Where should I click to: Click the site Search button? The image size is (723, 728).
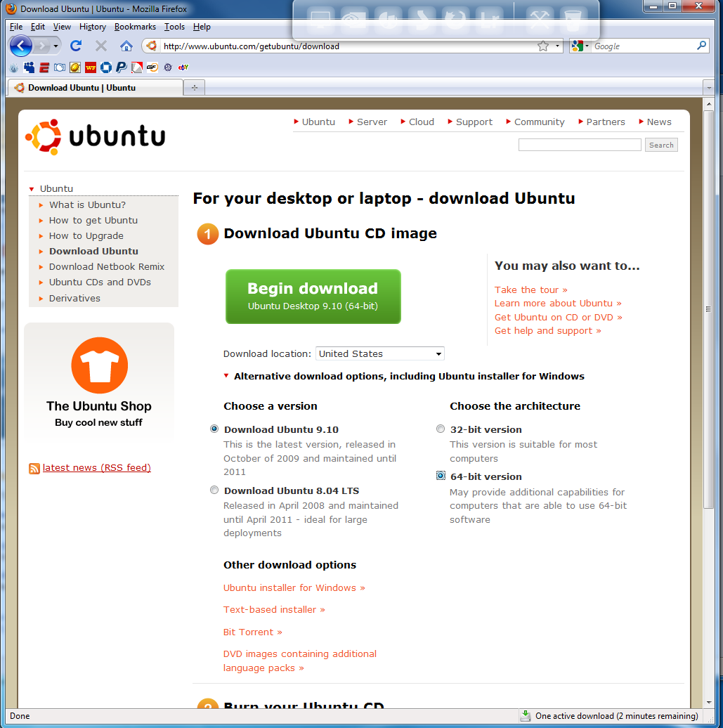coord(661,145)
